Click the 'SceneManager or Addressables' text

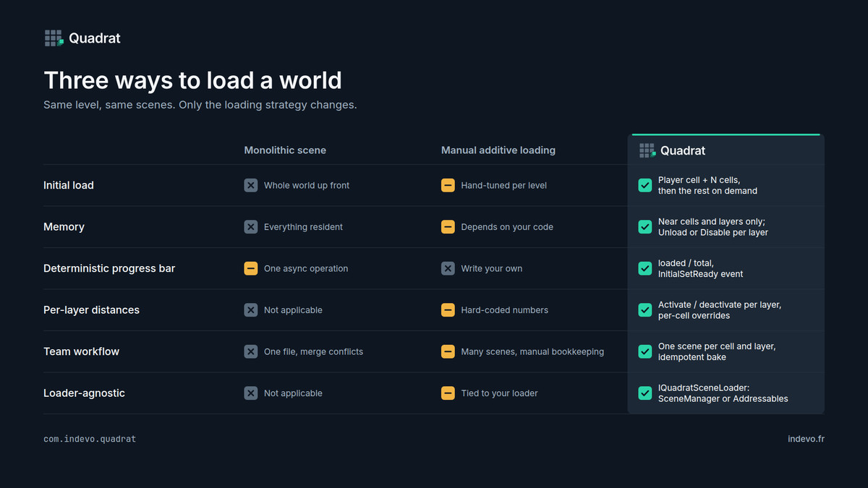click(723, 399)
